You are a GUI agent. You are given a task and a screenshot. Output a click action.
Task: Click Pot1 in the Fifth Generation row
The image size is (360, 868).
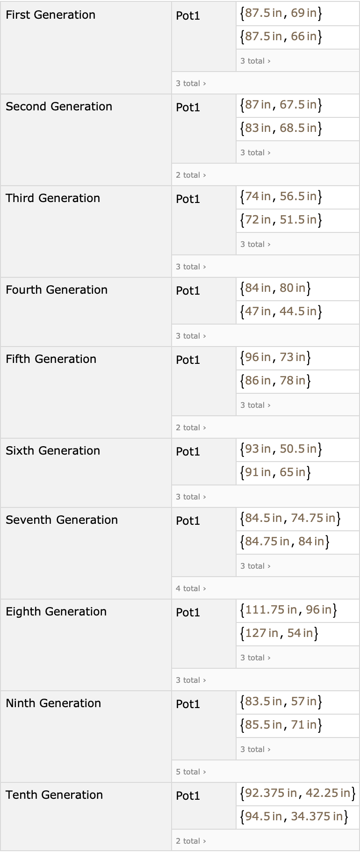(188, 360)
